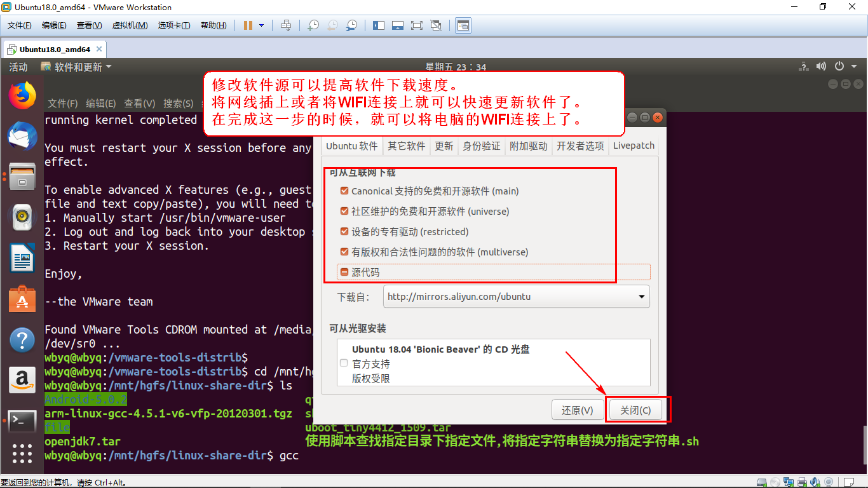Show or hide the VMware library panel
The height and width of the screenshot is (488, 868).
pyautogui.click(x=379, y=25)
